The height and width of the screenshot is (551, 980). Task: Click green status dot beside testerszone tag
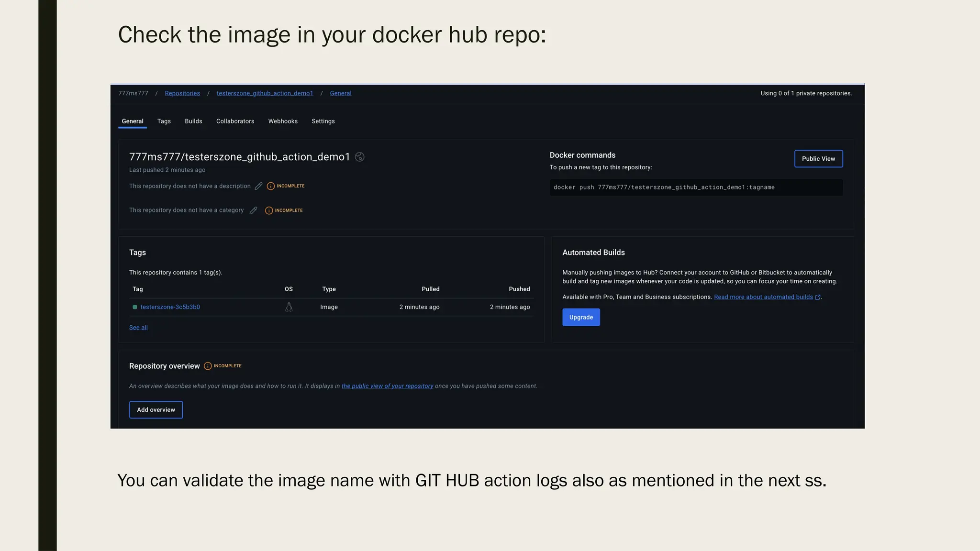135,307
